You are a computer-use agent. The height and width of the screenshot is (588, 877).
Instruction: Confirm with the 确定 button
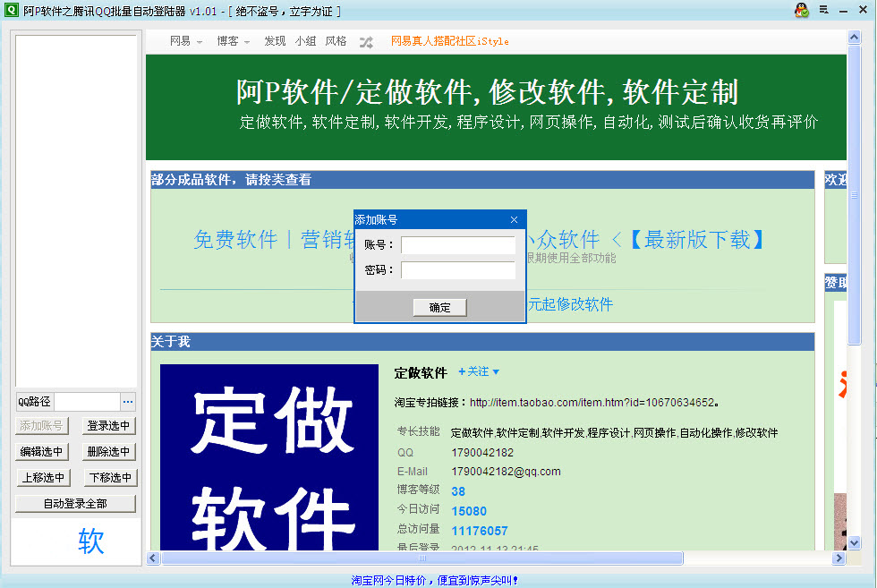pos(439,308)
